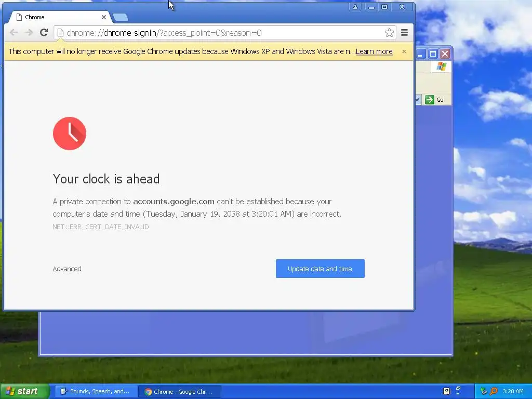
Task: Click the green shield tray icon
Action: [x=484, y=391]
